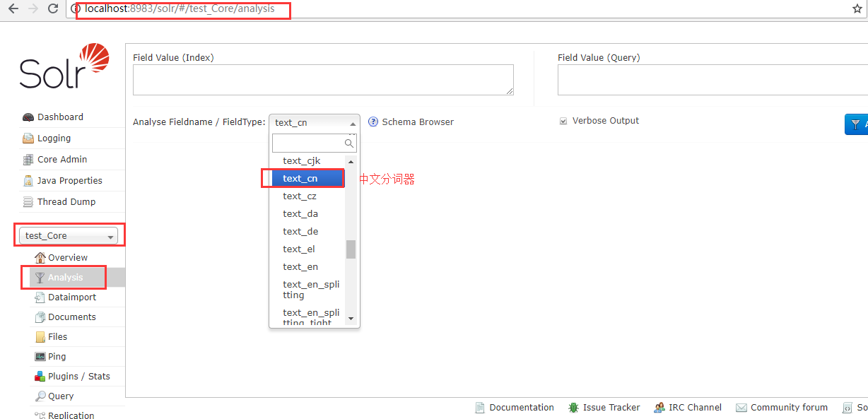Click the search magnifier in fieldtype dropdown

click(x=348, y=143)
